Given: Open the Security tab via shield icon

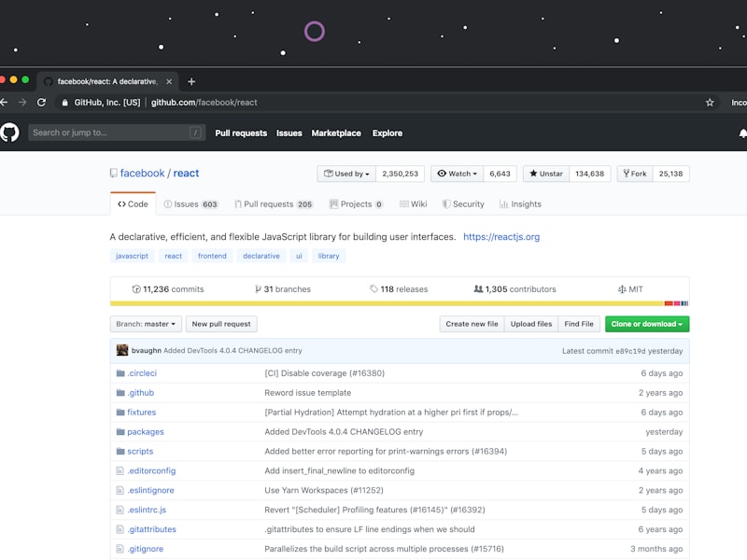Looking at the screenshot, I should coord(445,203).
